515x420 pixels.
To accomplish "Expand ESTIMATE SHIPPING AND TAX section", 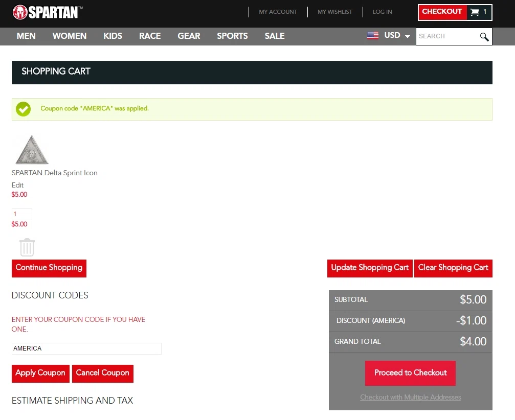I will point(72,400).
